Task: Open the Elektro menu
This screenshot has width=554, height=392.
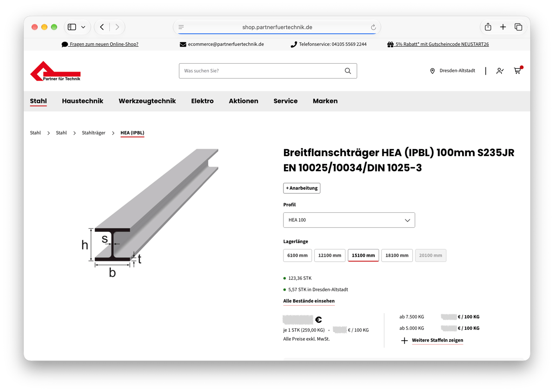Action: 202,101
